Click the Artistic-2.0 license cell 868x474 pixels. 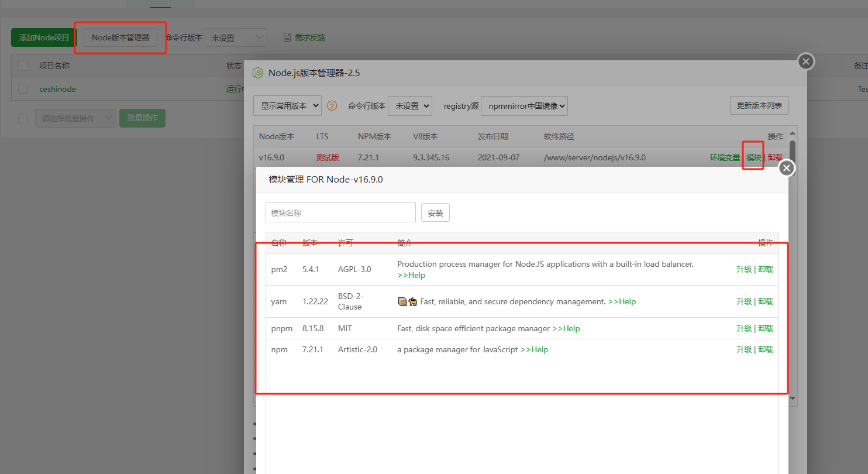pyautogui.click(x=357, y=349)
